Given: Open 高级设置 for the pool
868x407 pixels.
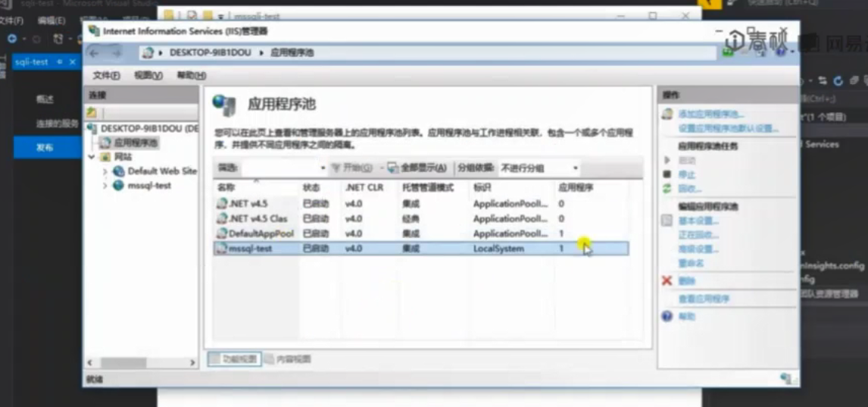Looking at the screenshot, I should [698, 249].
